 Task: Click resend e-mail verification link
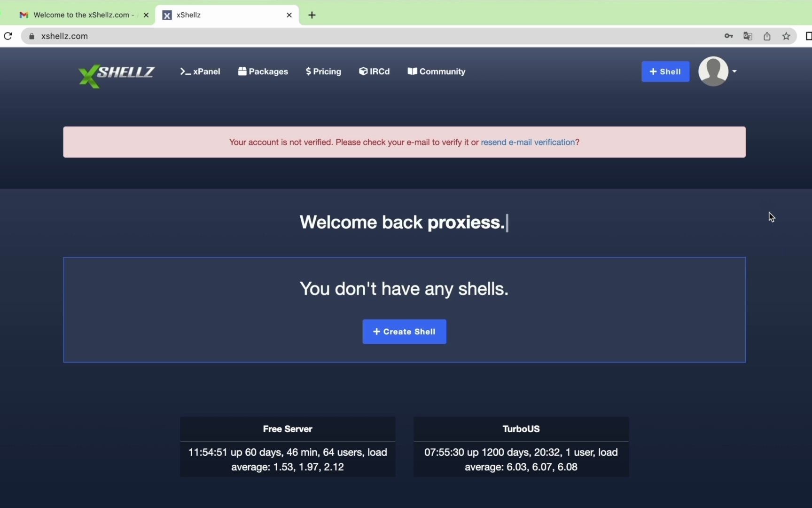coord(528,142)
